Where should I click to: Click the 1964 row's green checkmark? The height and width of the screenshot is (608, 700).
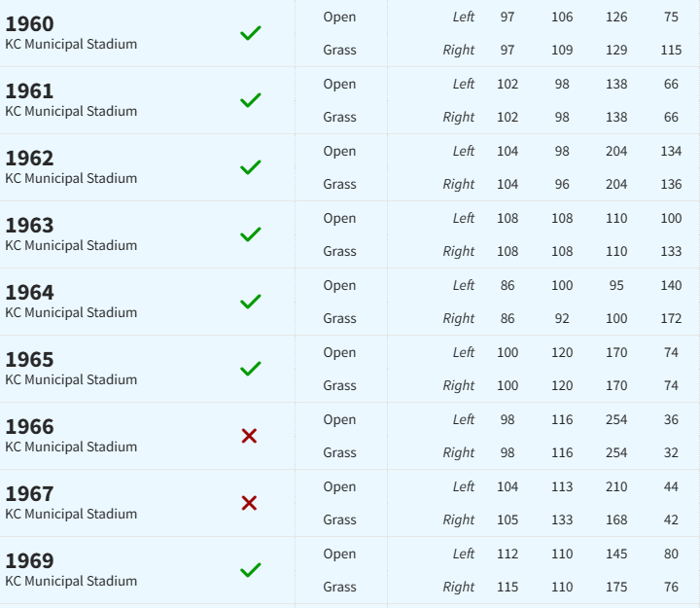click(251, 302)
